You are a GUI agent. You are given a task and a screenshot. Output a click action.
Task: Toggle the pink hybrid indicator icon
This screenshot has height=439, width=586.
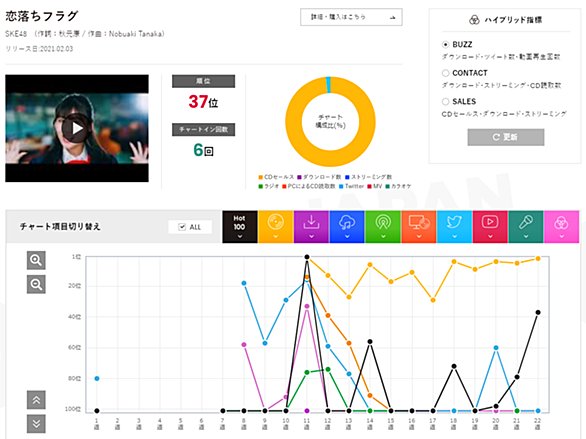click(x=561, y=227)
